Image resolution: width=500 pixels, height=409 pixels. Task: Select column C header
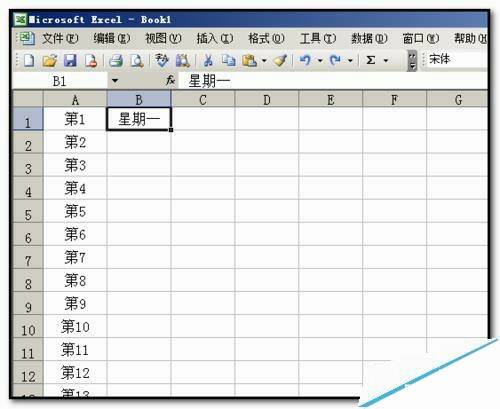click(203, 99)
